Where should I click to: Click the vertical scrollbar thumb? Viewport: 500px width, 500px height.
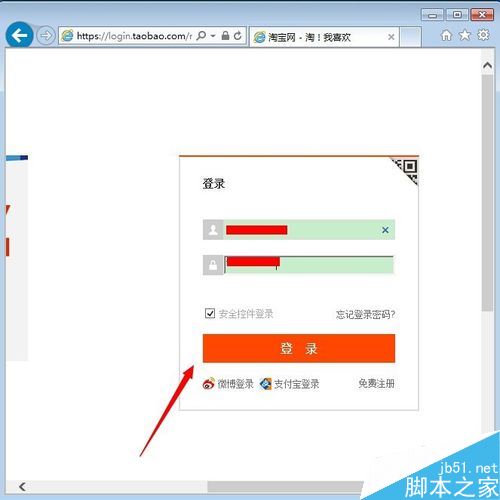pyautogui.click(x=487, y=193)
